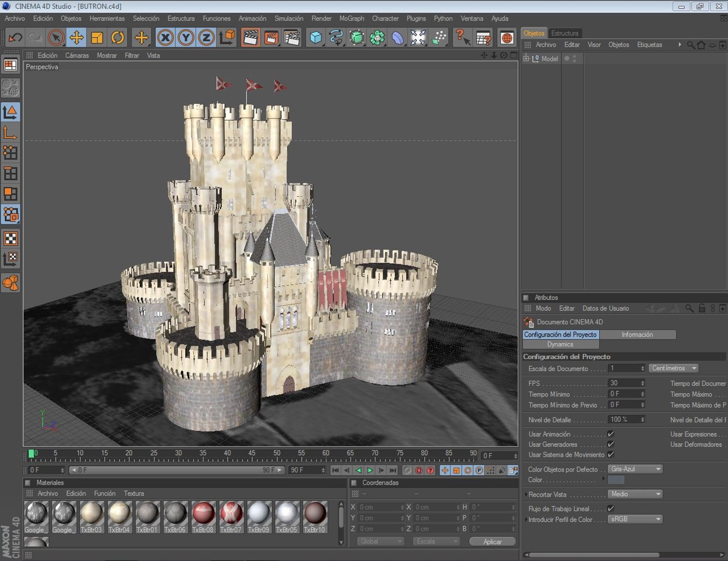
Task: Open the Herramientas menu
Action: (107, 18)
